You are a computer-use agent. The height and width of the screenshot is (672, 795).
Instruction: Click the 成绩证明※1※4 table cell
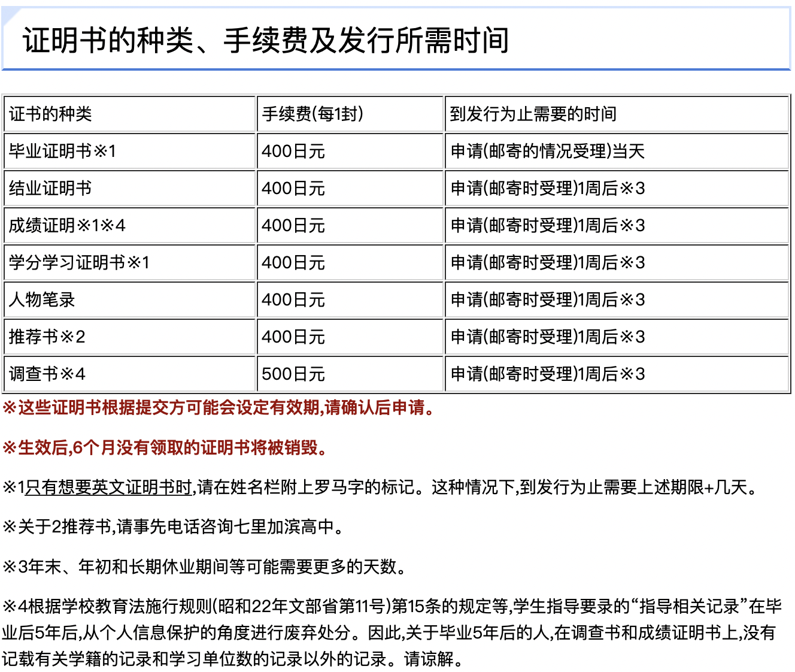(x=130, y=225)
